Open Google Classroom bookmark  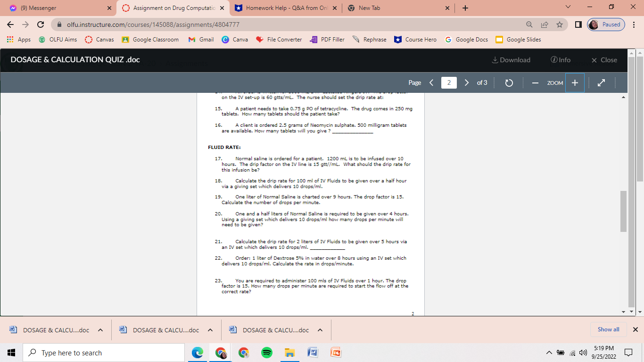pos(150,40)
